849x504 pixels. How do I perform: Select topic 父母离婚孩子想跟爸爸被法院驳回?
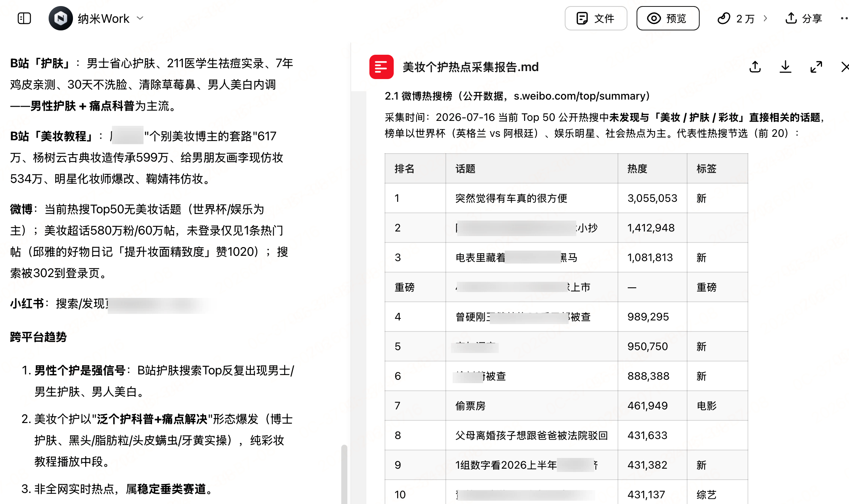[532, 435]
